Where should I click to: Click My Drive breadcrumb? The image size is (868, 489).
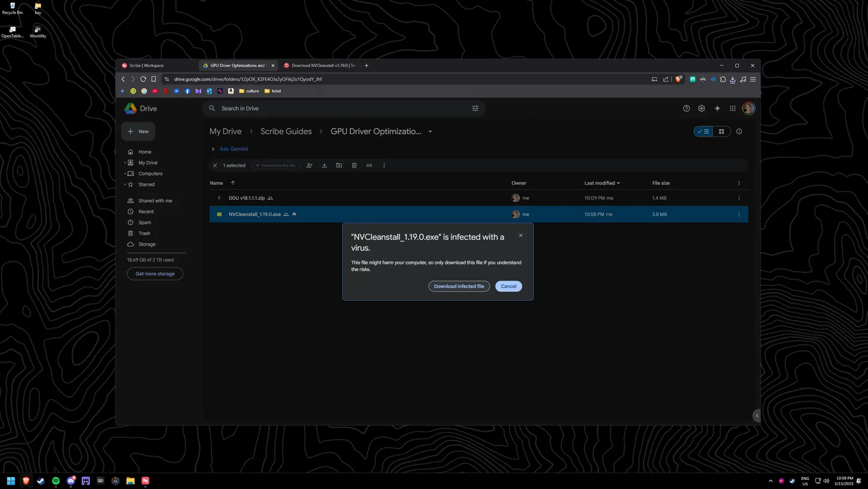226,132
